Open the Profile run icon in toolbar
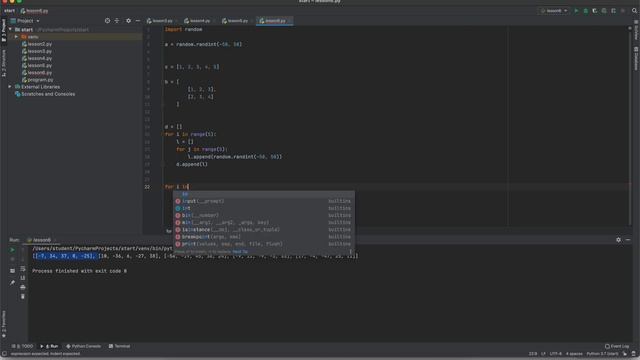640x360 pixels. (x=604, y=11)
